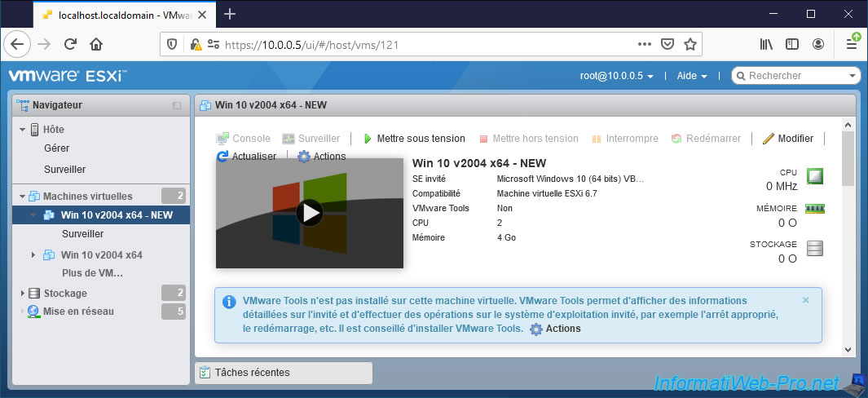Open the Tâches récentes panel
Screen dimensions: 868x398
click(x=284, y=373)
